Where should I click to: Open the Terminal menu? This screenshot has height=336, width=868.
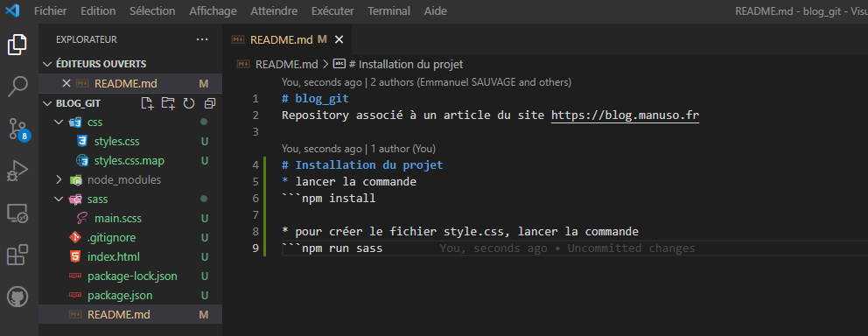pos(389,11)
